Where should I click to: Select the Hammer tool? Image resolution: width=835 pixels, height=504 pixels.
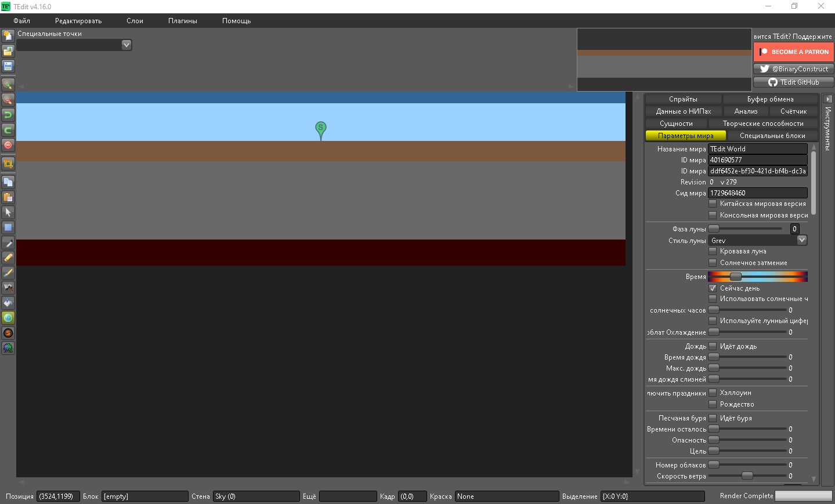point(8,288)
